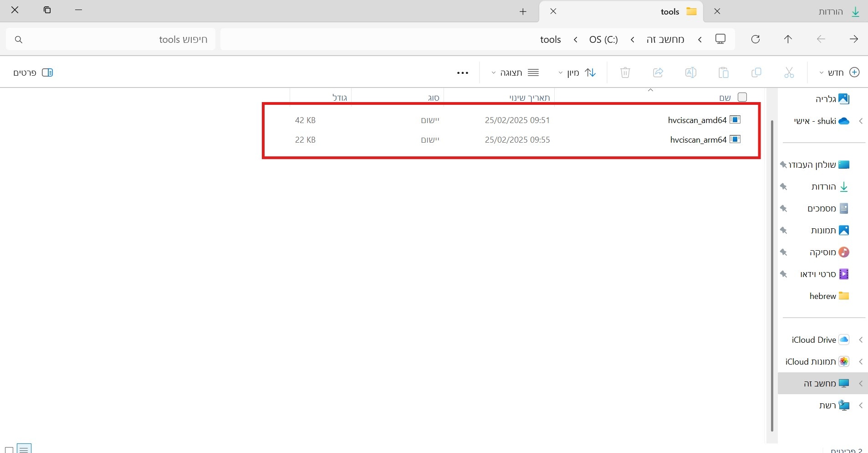Click the Copy icon in toolbar
Viewport: 868px width, 453px height.
tap(756, 72)
